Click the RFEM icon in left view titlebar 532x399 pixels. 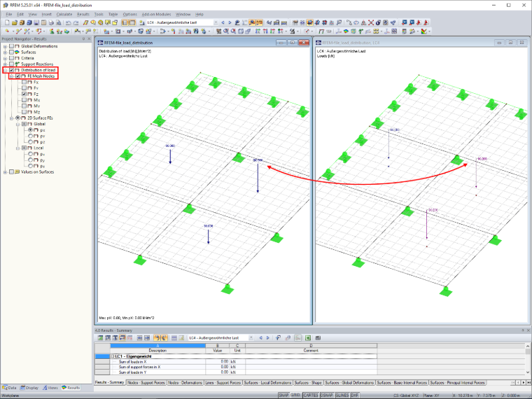(100, 43)
